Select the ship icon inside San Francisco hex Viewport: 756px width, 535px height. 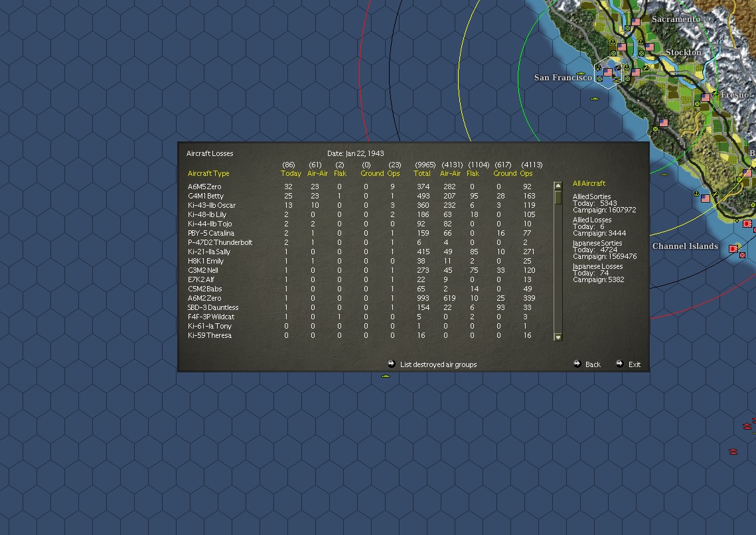click(x=617, y=79)
